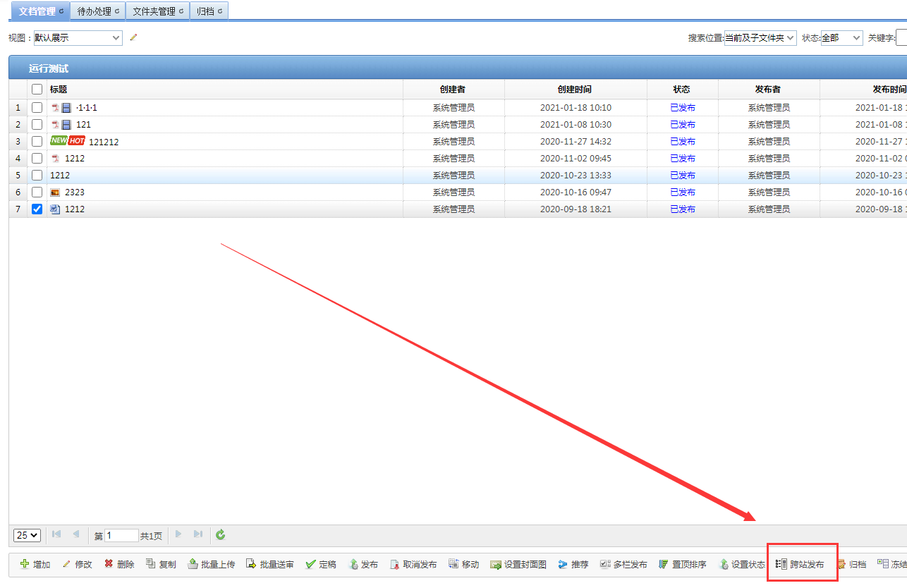Click the red X 删除 delete icon
This screenshot has height=588, width=907.
click(109, 564)
